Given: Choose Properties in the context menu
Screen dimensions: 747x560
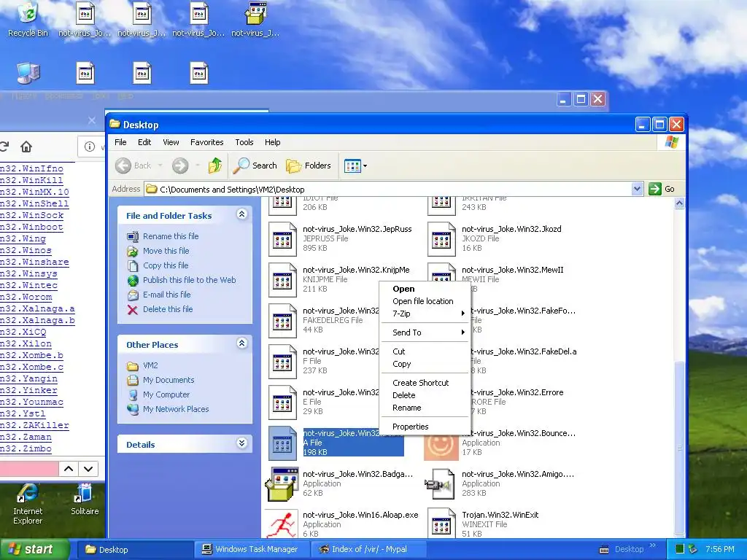Looking at the screenshot, I should tap(425, 427).
